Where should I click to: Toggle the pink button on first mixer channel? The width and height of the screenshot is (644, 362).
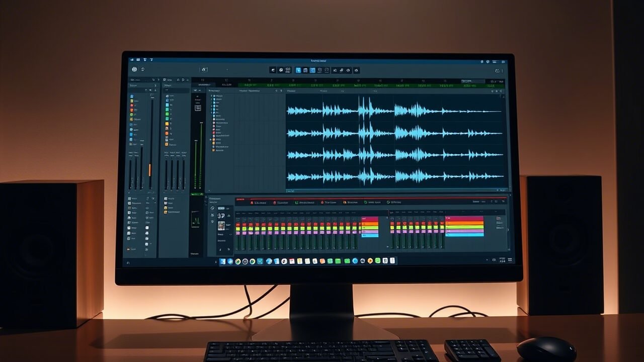[238, 233]
